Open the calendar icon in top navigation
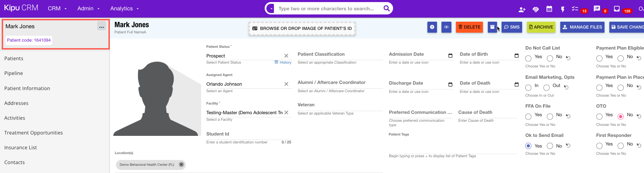This screenshot has width=644, height=173. (x=549, y=9)
